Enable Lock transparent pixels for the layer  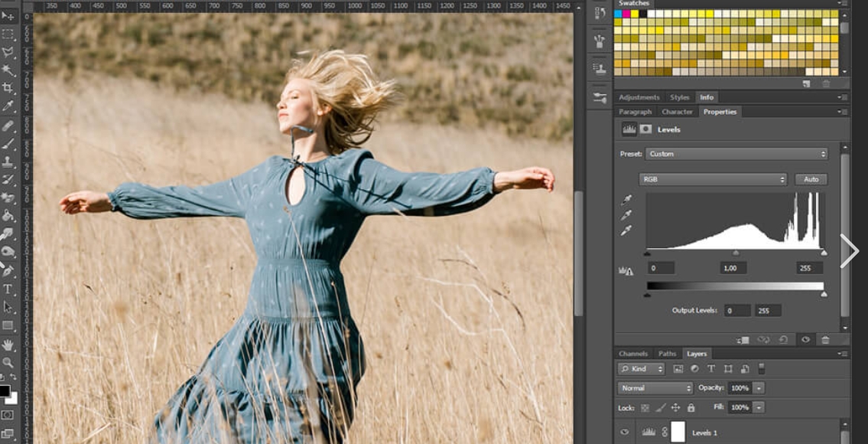(x=645, y=407)
